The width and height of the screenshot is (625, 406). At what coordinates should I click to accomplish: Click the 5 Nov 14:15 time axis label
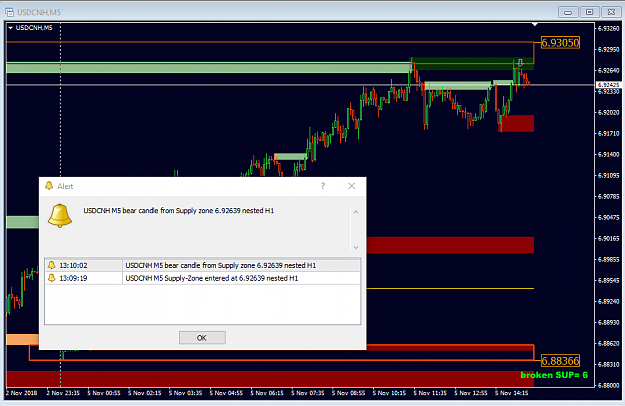coord(512,393)
